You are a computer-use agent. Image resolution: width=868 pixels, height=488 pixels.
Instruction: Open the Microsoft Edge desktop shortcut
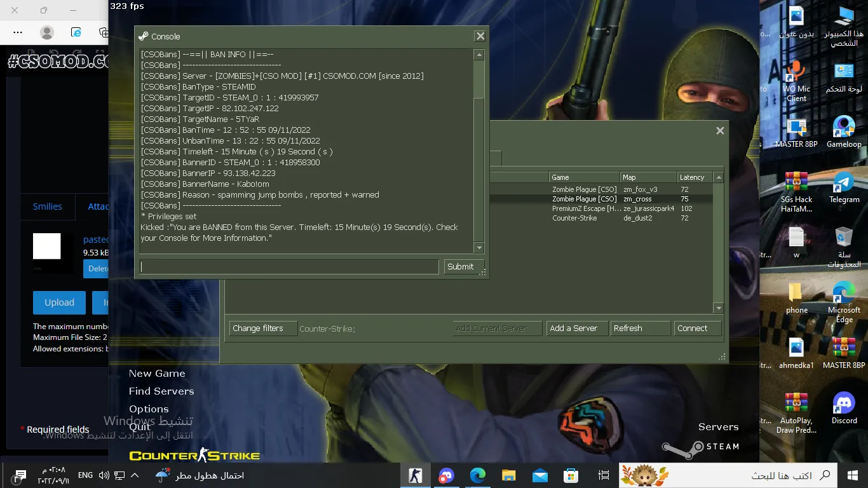844,302
